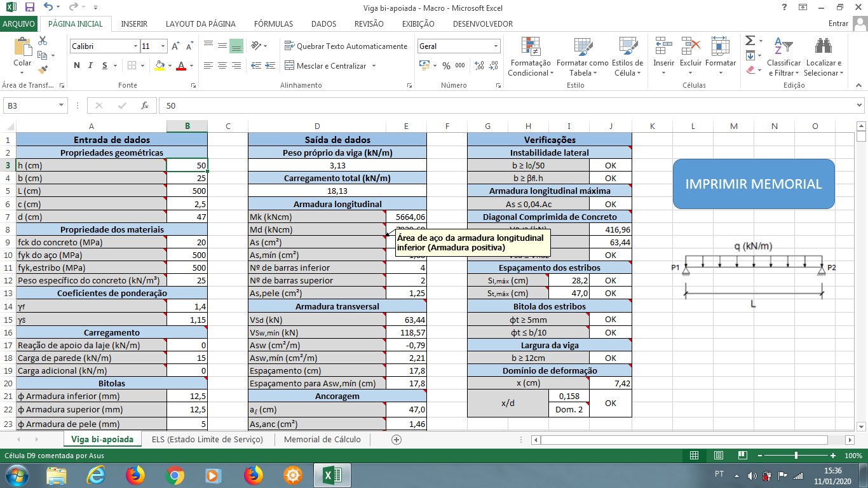Image resolution: width=868 pixels, height=488 pixels.
Task: Click the Formatar como Tabela button
Action: pyautogui.click(x=583, y=56)
